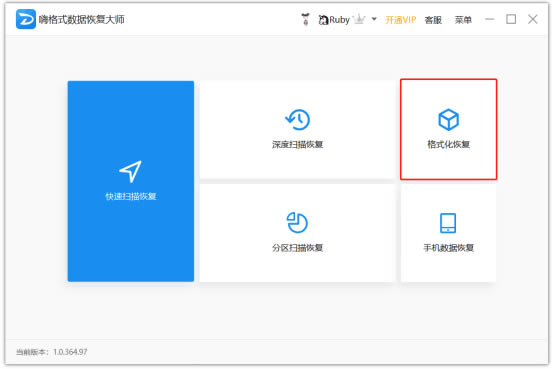Click the paper-plane quick scan icon
Image resolution: width=554 pixels, height=369 pixels.
(x=130, y=171)
